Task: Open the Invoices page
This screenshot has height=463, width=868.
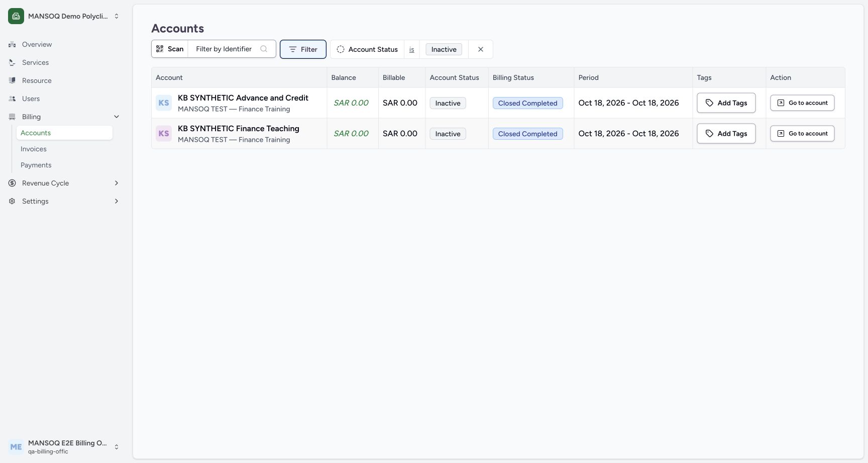Action: [x=64, y=149]
